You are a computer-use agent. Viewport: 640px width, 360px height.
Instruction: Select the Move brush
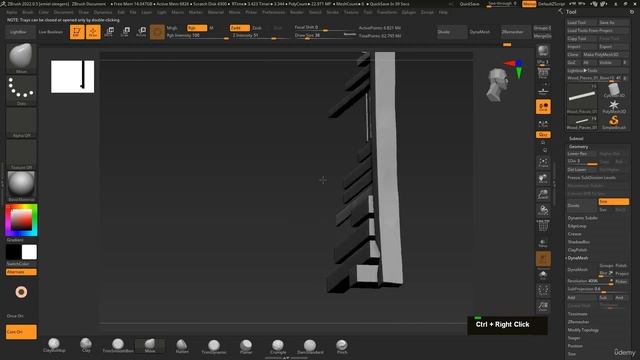tap(150, 345)
